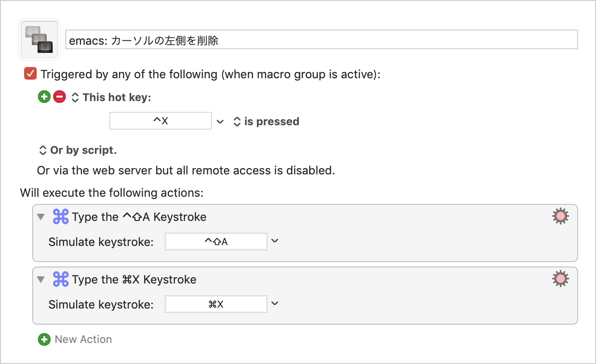
Task: Open dropdown arrow beside ⌘X keystroke field
Action: [275, 304]
